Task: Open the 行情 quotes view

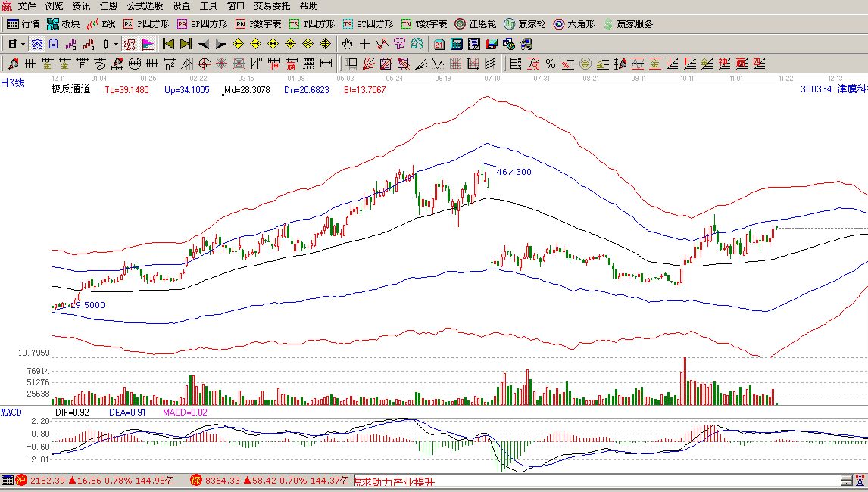Action: pyautogui.click(x=23, y=24)
